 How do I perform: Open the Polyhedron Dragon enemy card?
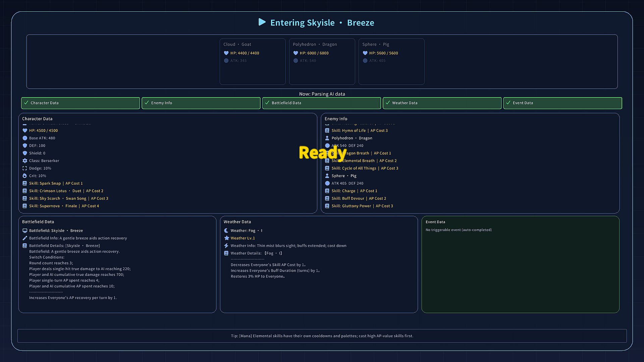322,62
